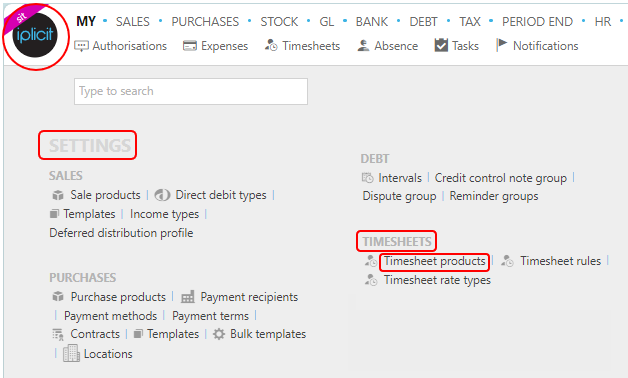Click the Absence person icon
Viewport: 628px width, 378px height.
[x=363, y=46]
